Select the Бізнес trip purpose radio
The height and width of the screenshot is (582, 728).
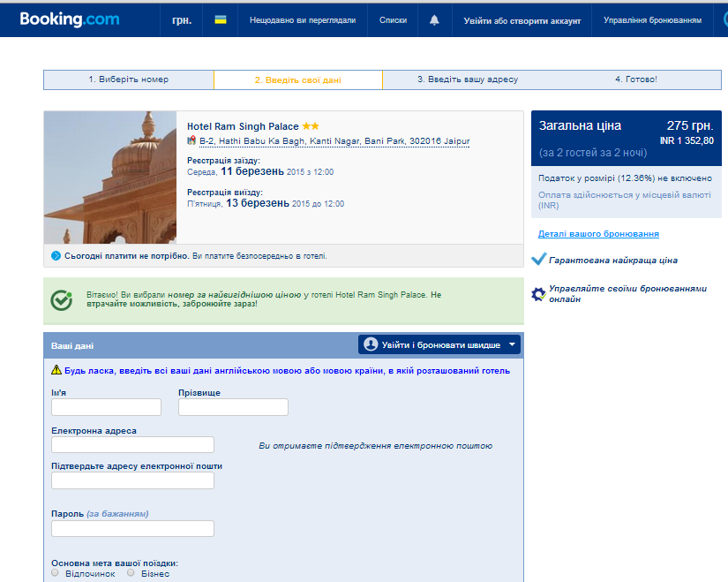131,572
